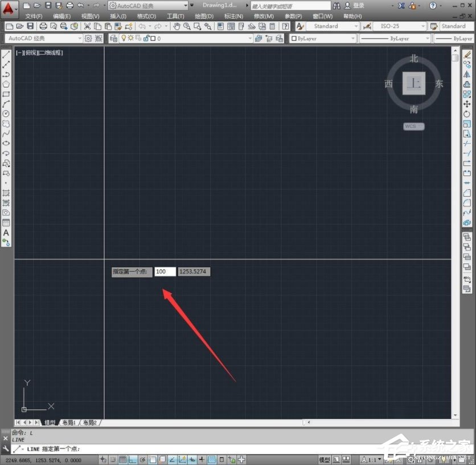
Task: Click the 北 direction on the ViewCube compass
Action: click(x=414, y=58)
